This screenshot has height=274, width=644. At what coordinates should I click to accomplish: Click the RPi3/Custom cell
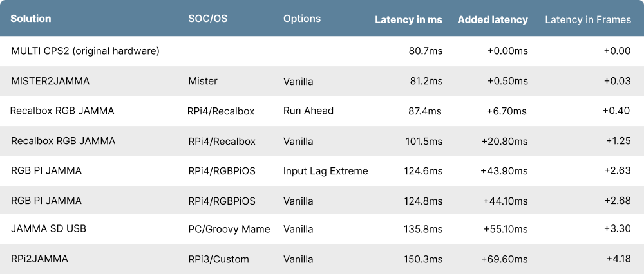coord(218,259)
